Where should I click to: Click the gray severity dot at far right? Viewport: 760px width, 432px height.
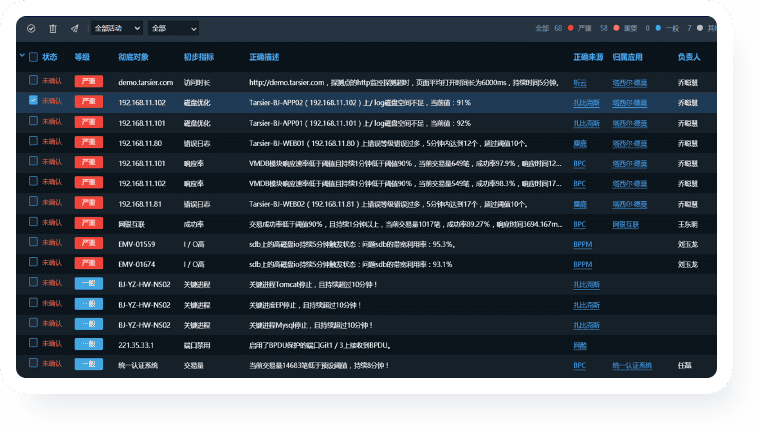tap(700, 28)
